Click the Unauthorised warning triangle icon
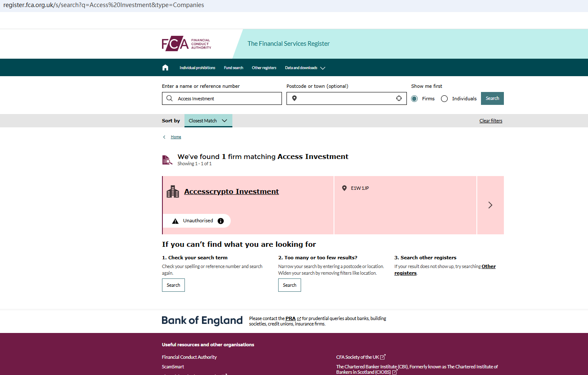Image resolution: width=588 pixels, height=375 pixels. 175,221
